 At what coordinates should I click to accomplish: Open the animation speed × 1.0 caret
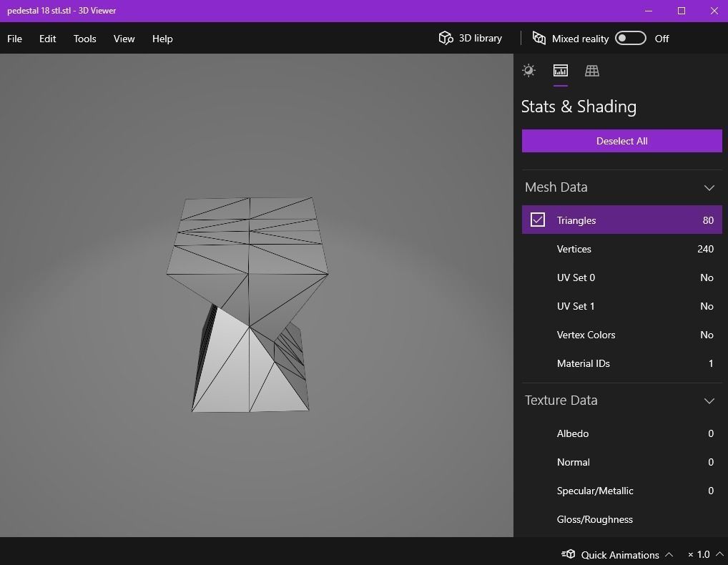[x=719, y=554]
